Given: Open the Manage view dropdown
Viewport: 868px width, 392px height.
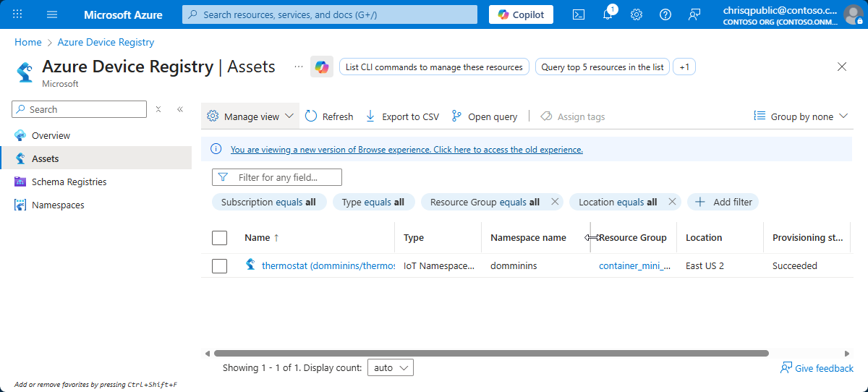Looking at the screenshot, I should 250,116.
